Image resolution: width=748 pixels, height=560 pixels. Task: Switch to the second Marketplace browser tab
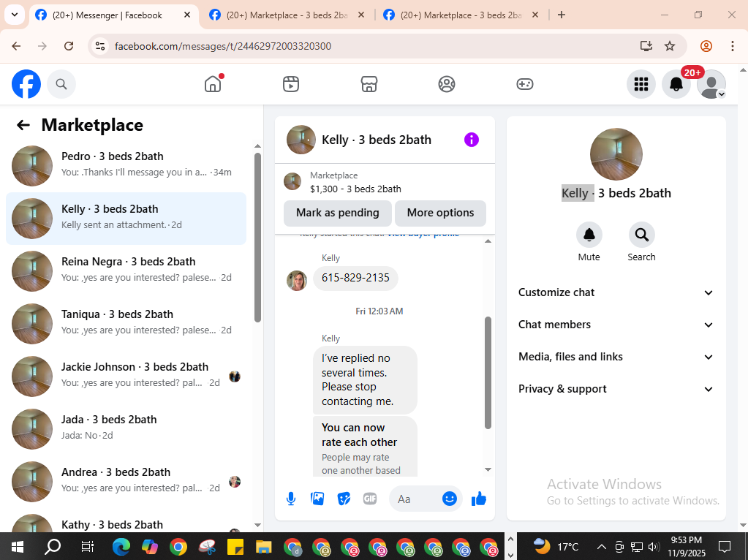287,15
